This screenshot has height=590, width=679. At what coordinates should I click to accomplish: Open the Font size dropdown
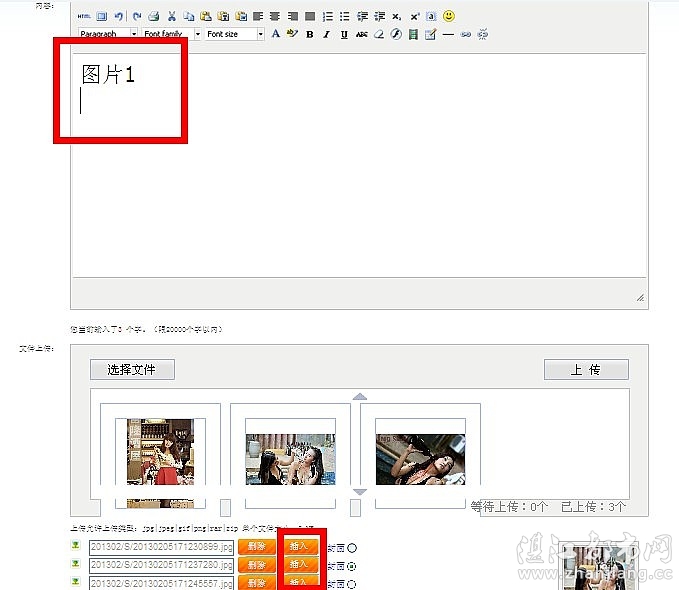point(260,34)
